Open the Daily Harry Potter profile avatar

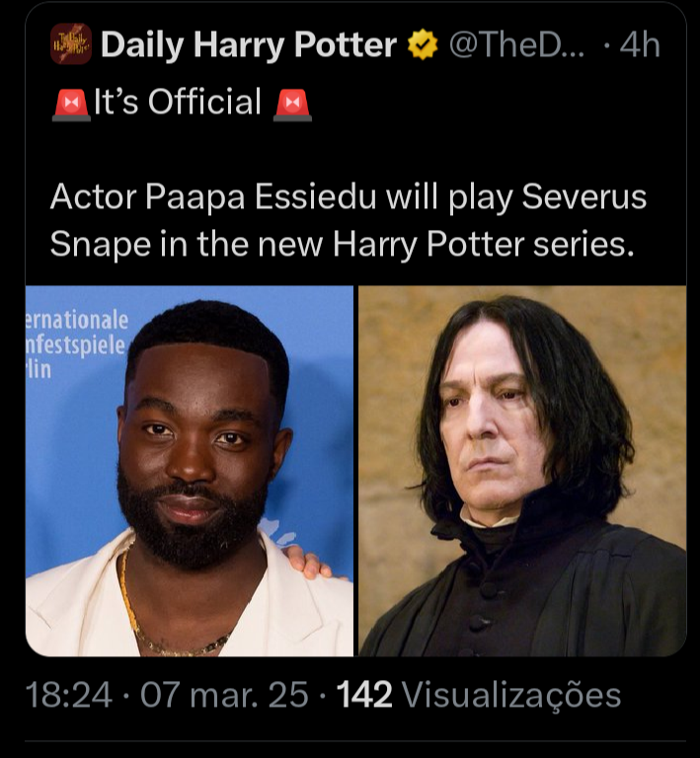point(71,44)
